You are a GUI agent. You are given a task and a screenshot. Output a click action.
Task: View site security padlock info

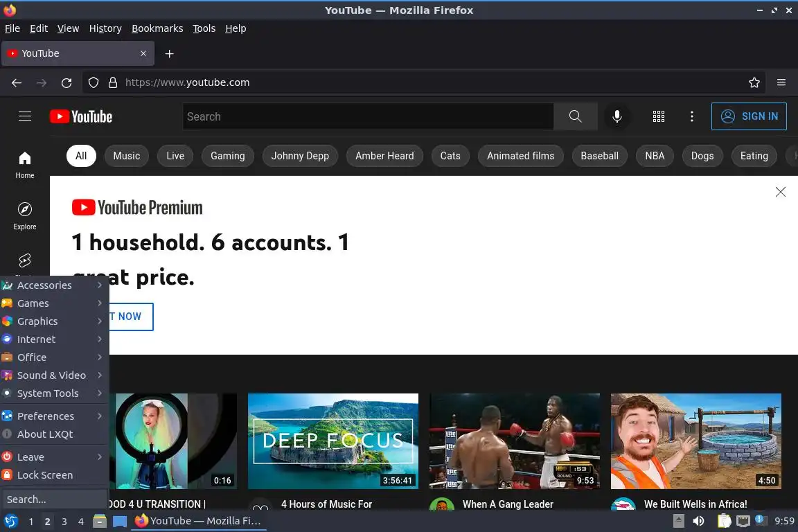[113, 82]
